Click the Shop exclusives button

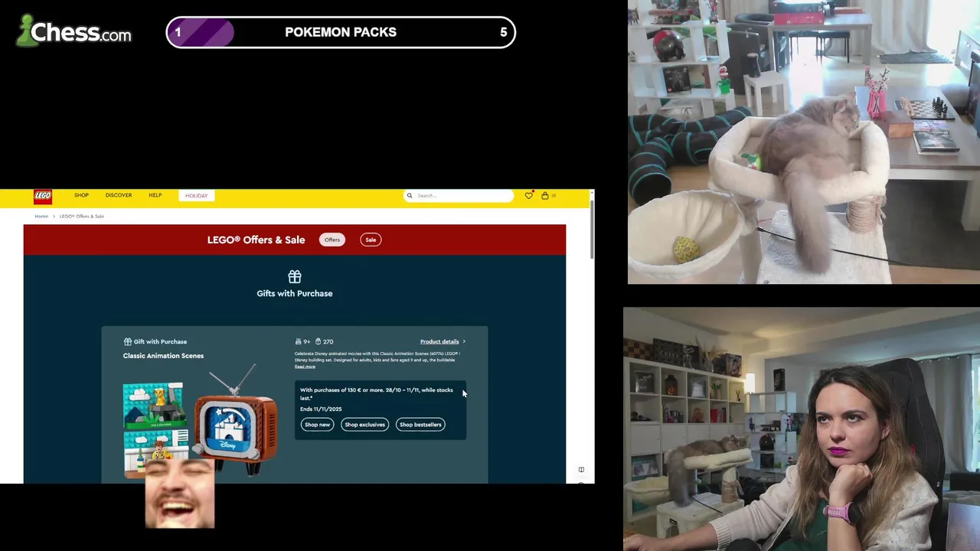[x=364, y=425]
